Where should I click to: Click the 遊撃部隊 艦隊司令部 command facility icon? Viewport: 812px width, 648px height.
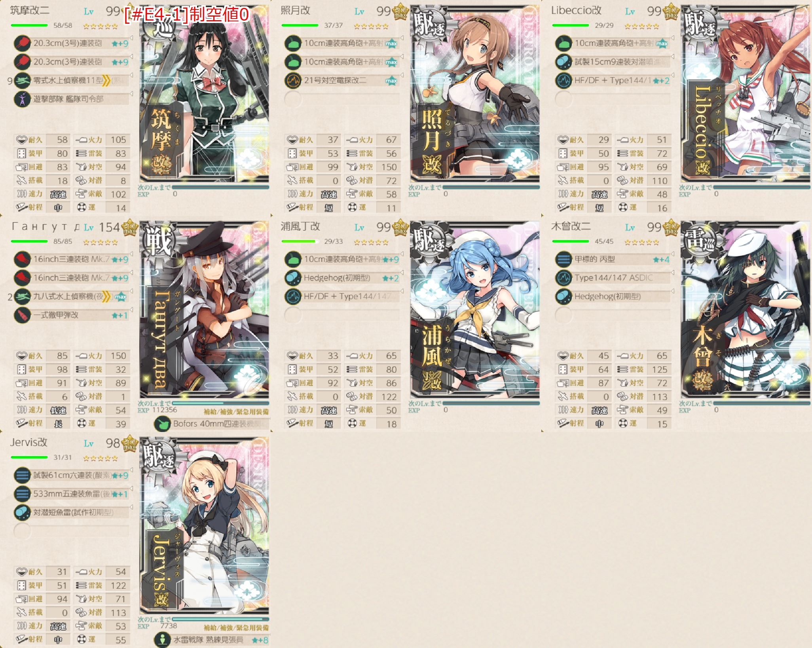(x=22, y=99)
